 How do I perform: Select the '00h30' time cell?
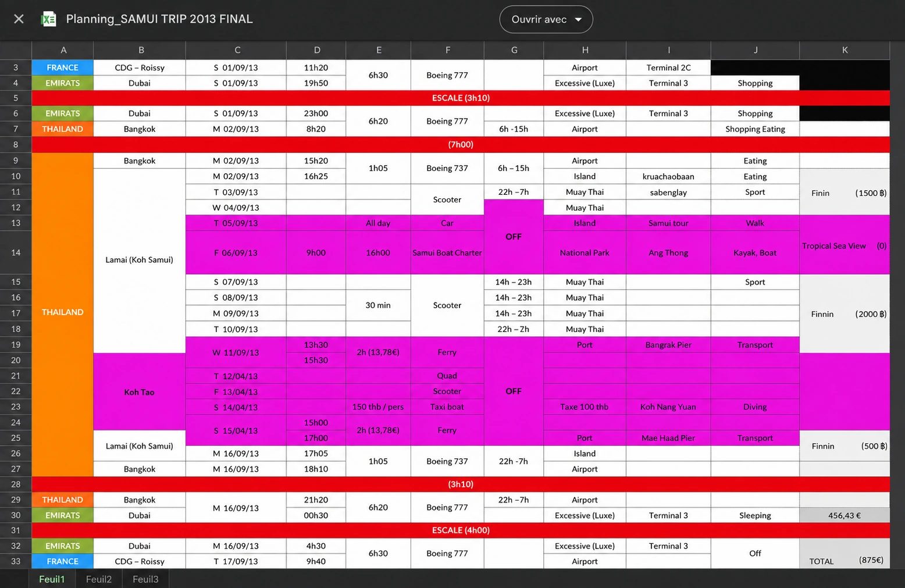point(316,515)
